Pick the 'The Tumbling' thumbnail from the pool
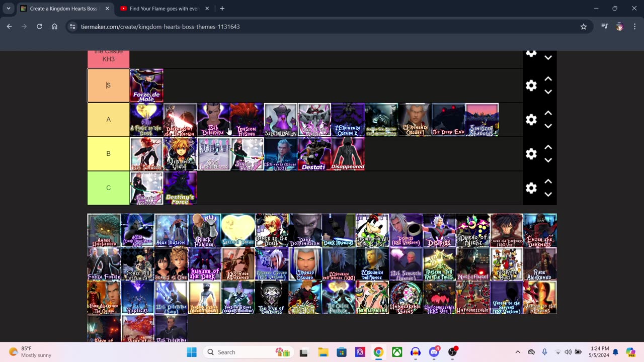 pos(372,298)
